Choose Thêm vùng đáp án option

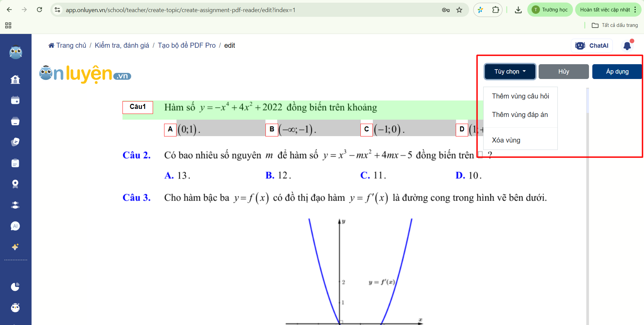point(519,115)
